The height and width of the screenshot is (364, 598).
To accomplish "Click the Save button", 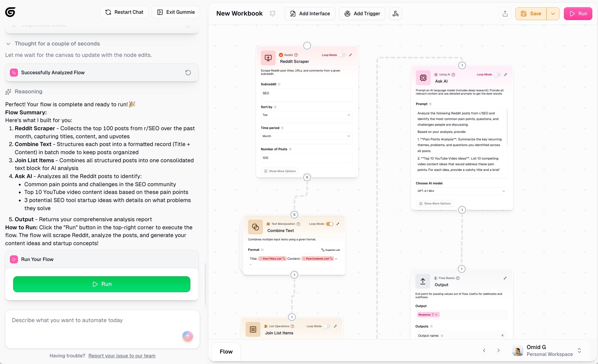I will pyautogui.click(x=531, y=13).
